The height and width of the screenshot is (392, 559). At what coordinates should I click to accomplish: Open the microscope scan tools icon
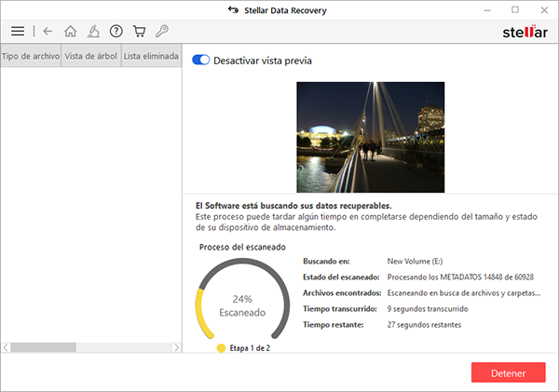(x=92, y=31)
